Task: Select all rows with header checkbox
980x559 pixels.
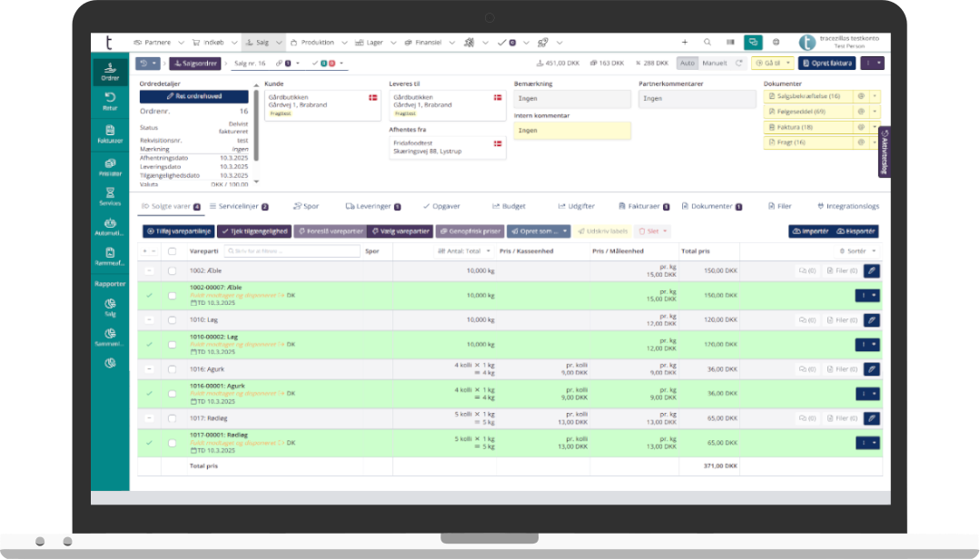Action: pos(173,250)
